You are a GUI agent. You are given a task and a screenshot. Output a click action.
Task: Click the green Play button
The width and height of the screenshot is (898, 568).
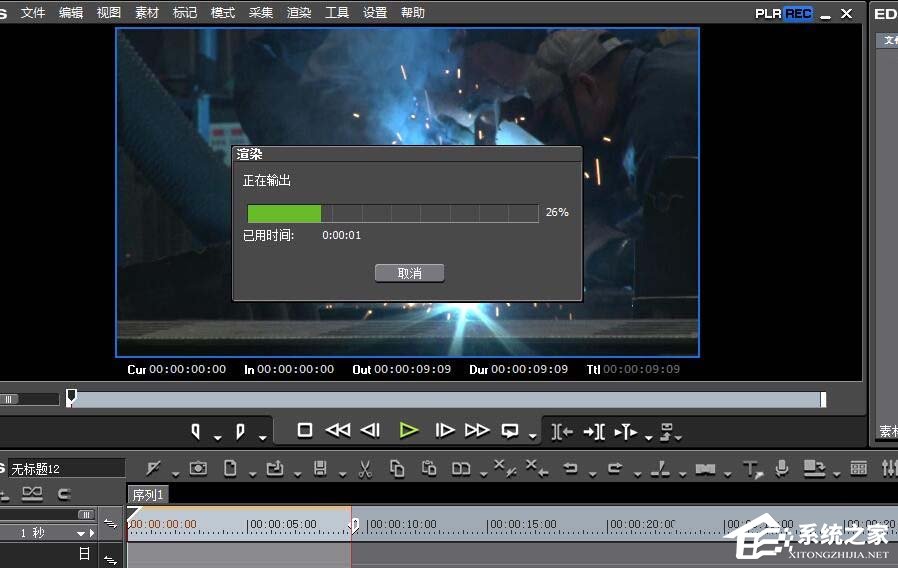coord(408,430)
